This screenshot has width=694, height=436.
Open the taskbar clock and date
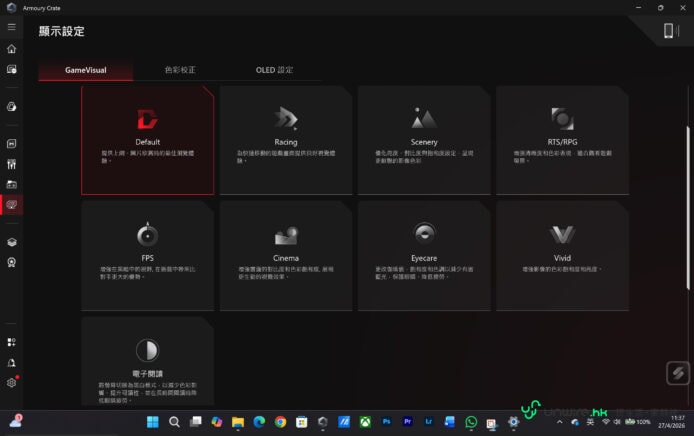672,422
